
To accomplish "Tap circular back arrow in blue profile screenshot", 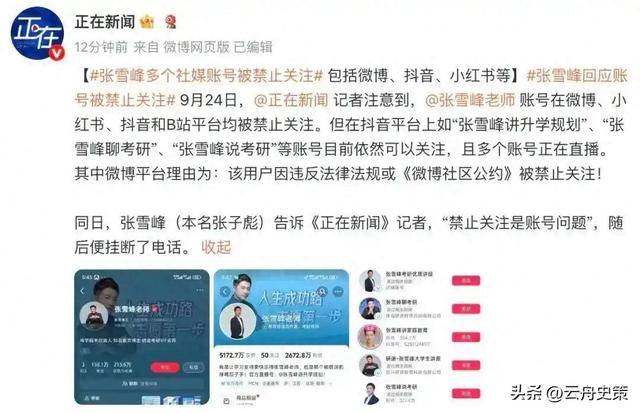I will [x=225, y=291].
